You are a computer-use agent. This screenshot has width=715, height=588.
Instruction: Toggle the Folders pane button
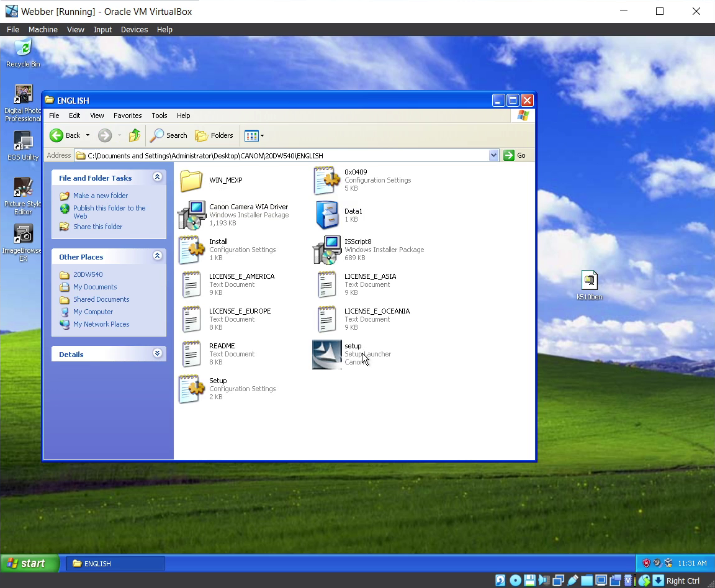(x=214, y=135)
